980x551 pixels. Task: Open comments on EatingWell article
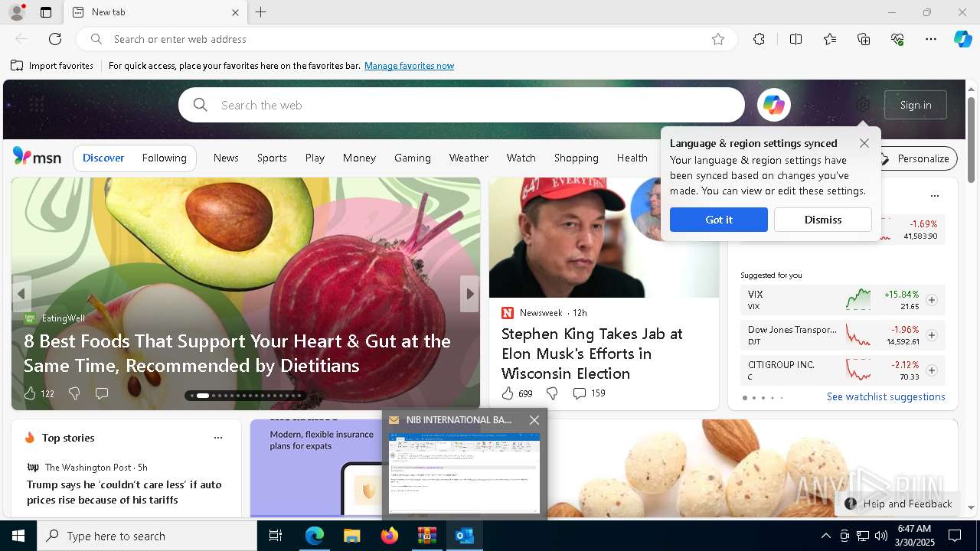tap(101, 393)
